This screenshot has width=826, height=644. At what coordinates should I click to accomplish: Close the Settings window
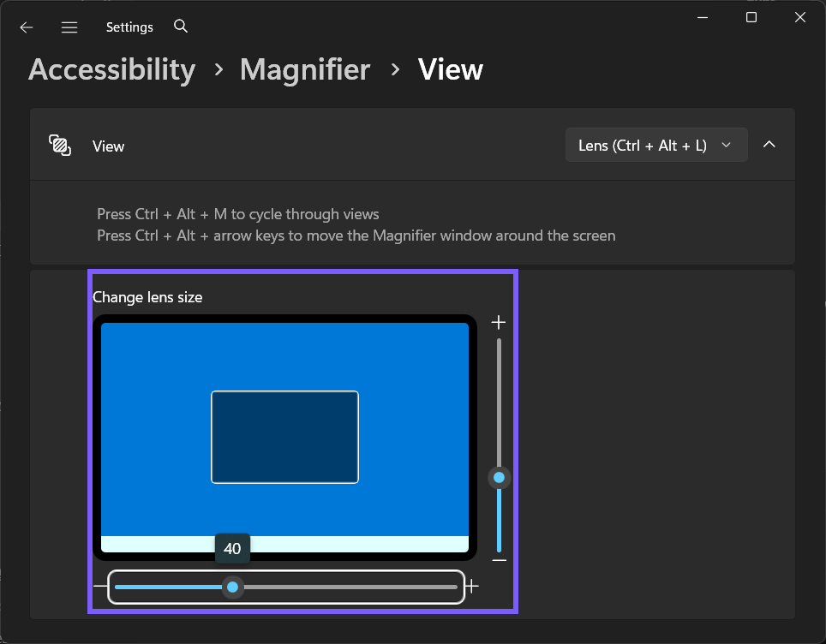coord(800,17)
